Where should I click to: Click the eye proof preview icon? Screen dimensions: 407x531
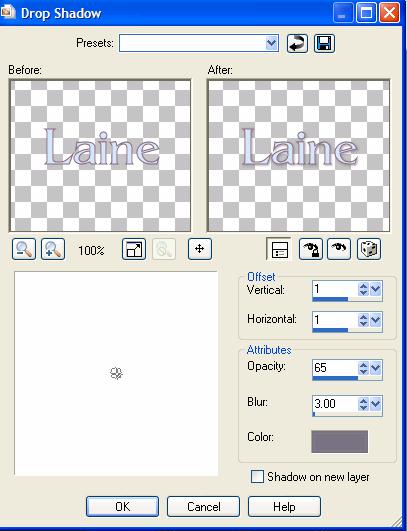(339, 249)
